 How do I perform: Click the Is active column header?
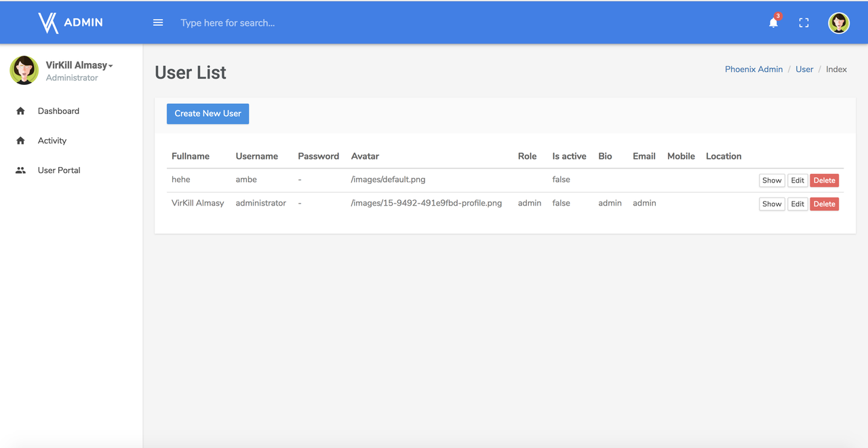569,156
